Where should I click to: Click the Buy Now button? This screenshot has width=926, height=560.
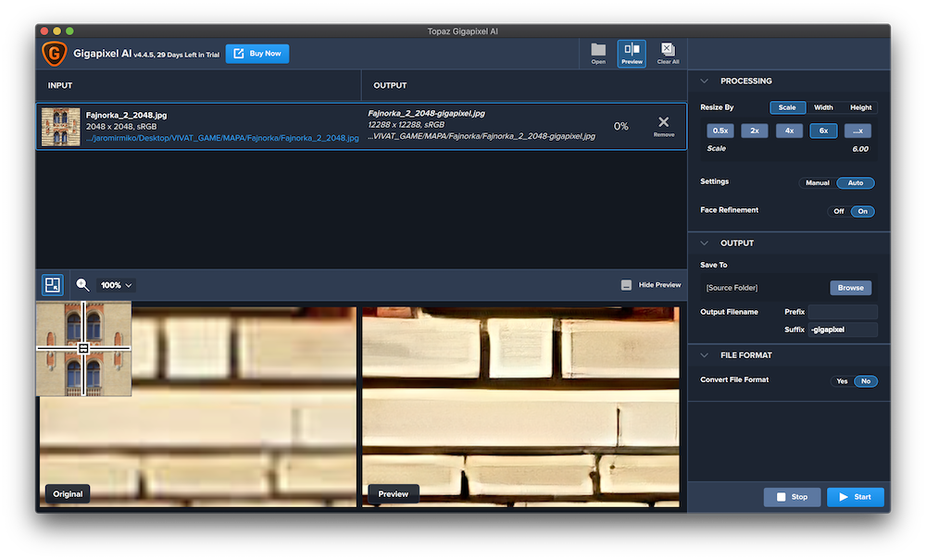(x=257, y=54)
